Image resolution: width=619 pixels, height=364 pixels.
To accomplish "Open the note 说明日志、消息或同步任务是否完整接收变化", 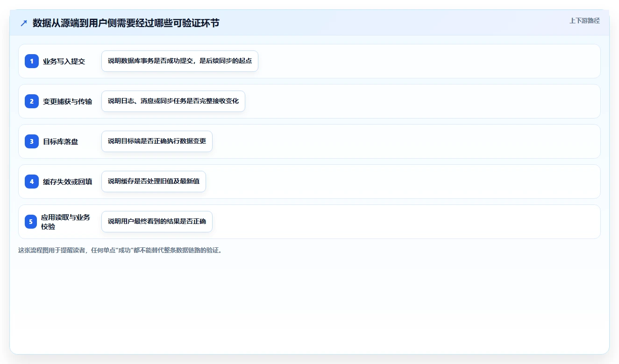I will click(173, 101).
